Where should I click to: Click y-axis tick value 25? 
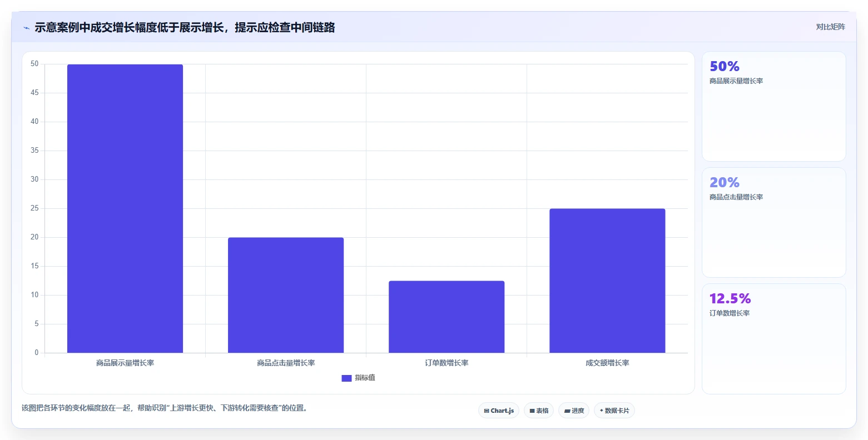click(34, 208)
